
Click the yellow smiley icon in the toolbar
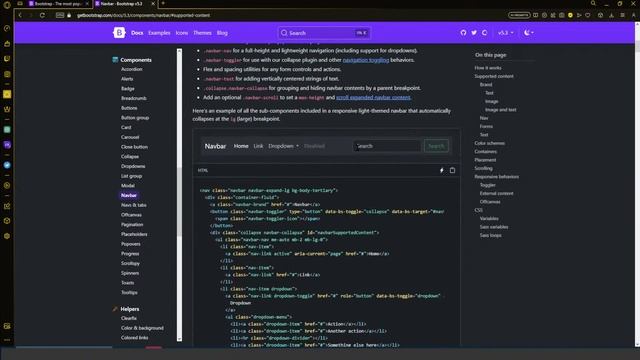[570, 15]
